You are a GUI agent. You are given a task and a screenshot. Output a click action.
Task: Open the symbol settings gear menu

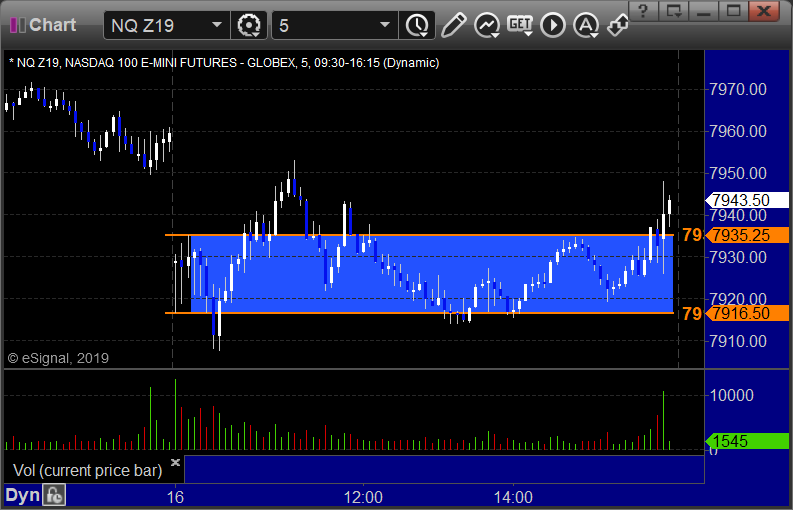pos(248,25)
